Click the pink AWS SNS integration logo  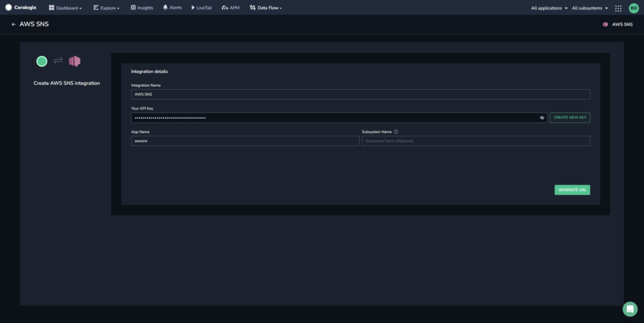[x=75, y=61]
